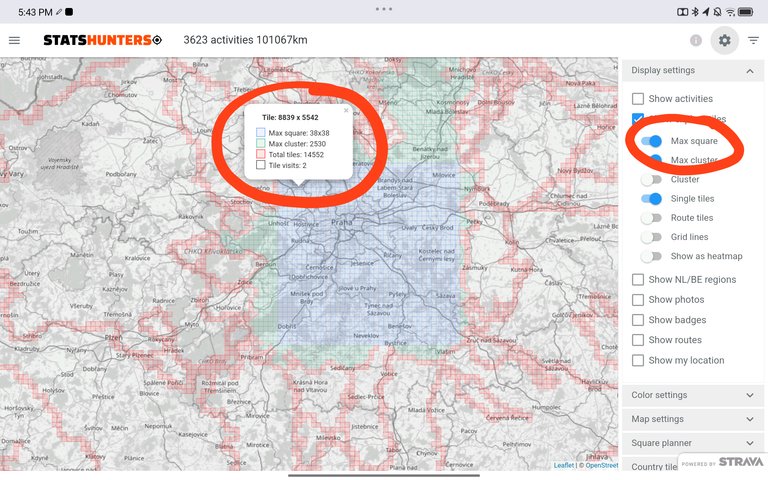768x480 pixels.
Task: Open the filter list icon
Action: [x=753, y=40]
